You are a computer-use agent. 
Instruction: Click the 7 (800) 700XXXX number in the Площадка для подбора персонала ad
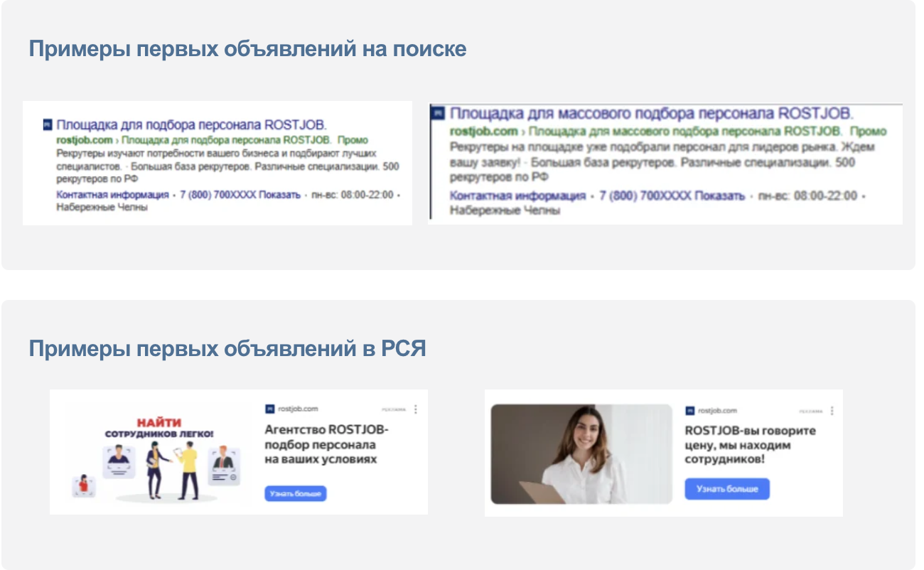point(217,195)
